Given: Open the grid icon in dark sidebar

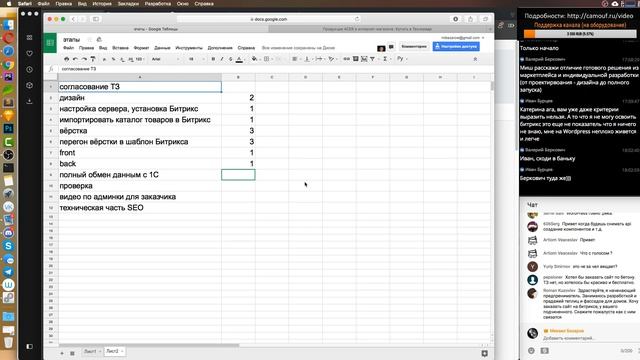Looking at the screenshot, I should click(29, 37).
